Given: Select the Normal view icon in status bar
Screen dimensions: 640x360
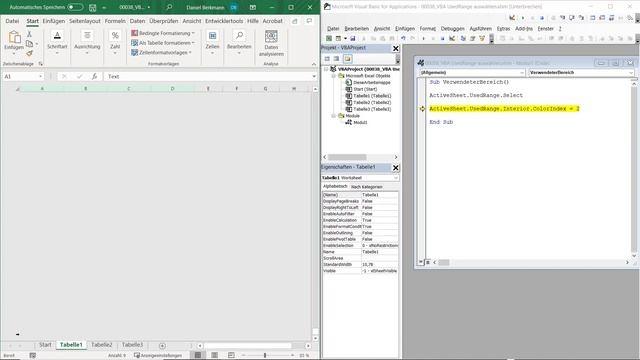Looking at the screenshot, I should [198, 356].
